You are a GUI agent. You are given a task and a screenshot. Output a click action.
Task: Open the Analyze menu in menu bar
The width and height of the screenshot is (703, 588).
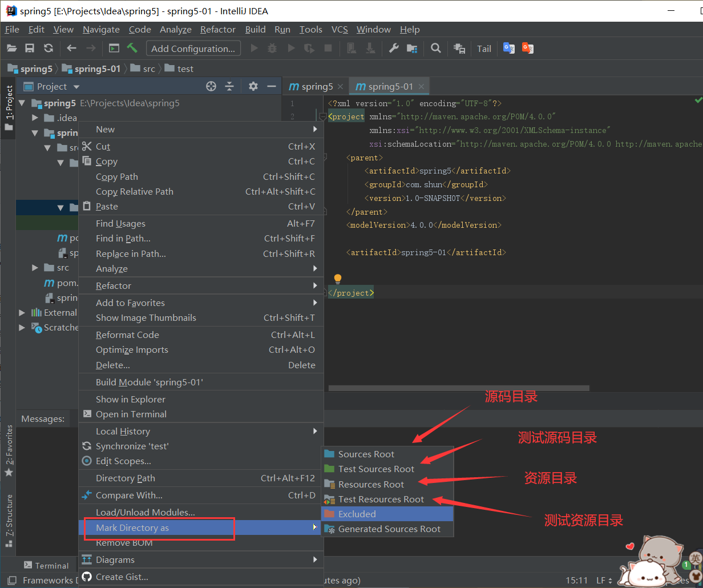[x=175, y=29]
